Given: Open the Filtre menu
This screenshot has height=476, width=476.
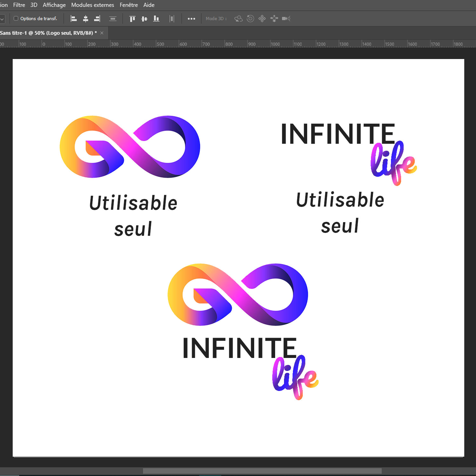Looking at the screenshot, I should click(19, 5).
